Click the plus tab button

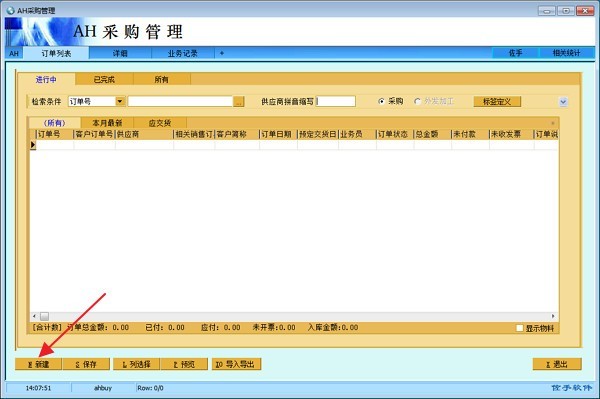[222, 53]
